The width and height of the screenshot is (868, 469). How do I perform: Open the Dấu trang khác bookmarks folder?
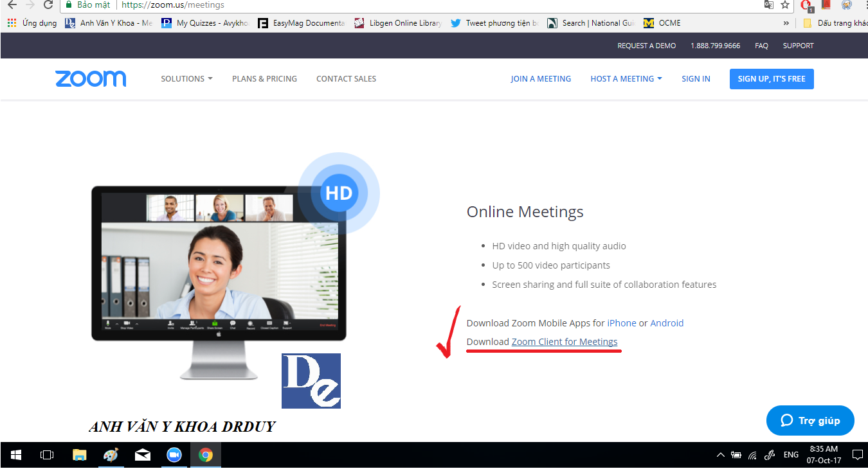point(835,23)
